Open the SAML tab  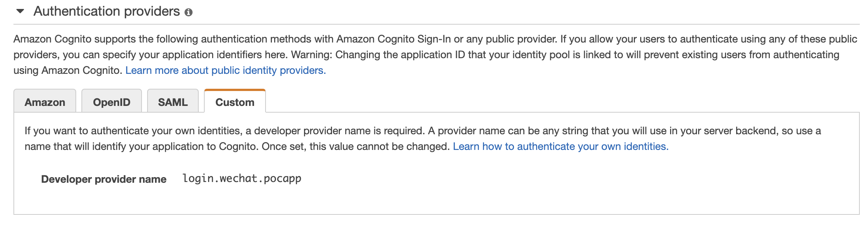point(173,102)
